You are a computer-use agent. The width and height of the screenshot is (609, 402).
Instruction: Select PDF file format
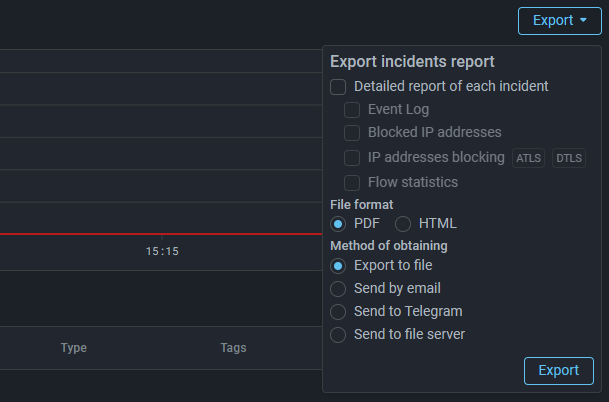click(x=338, y=224)
